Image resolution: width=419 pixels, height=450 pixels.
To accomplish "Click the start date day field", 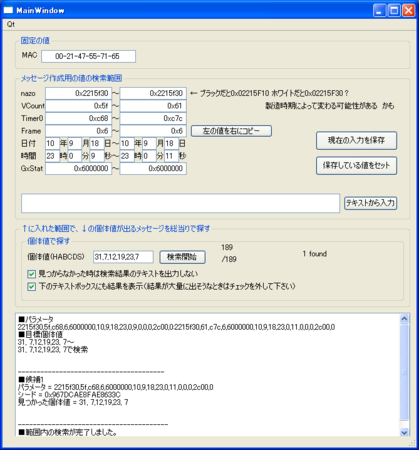I will click(97, 143).
